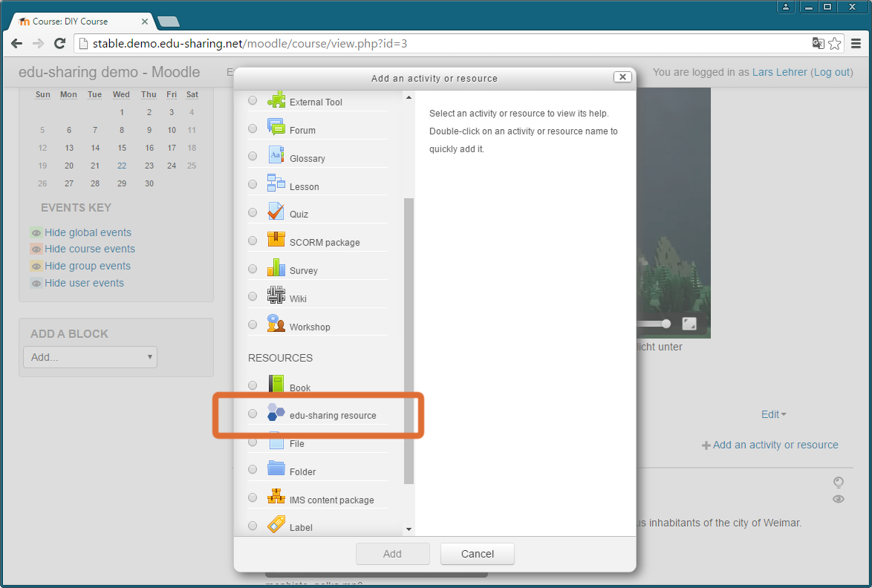Click the SCORM package box icon
Viewport: 872px width, 588px height.
pyautogui.click(x=276, y=239)
